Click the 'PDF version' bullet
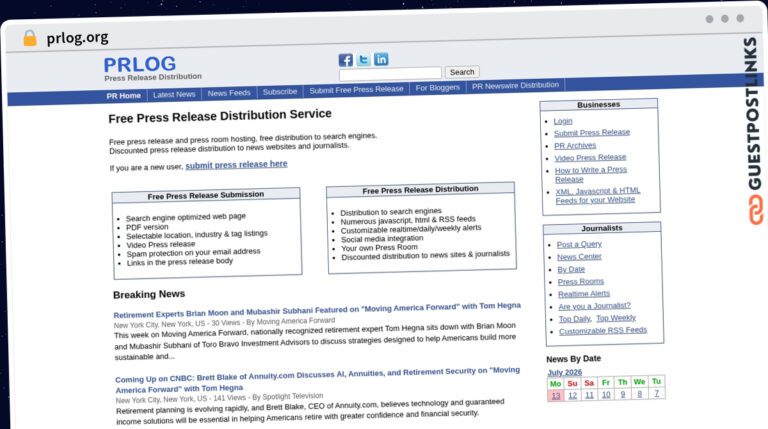 (147, 227)
